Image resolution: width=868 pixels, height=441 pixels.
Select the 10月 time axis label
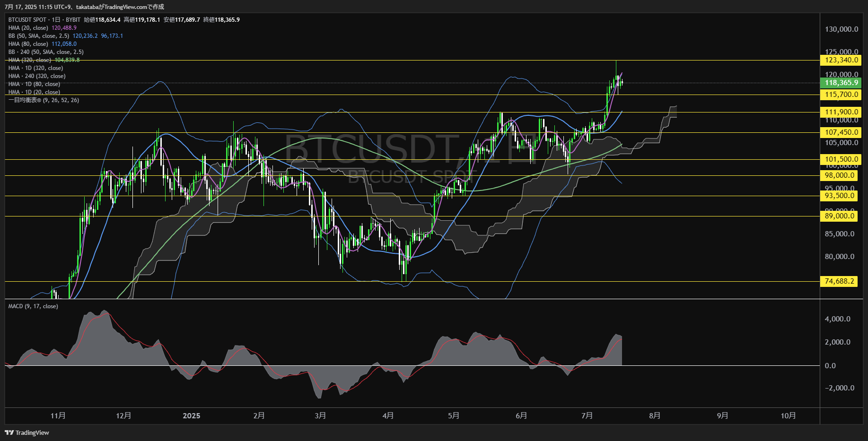(x=788, y=415)
